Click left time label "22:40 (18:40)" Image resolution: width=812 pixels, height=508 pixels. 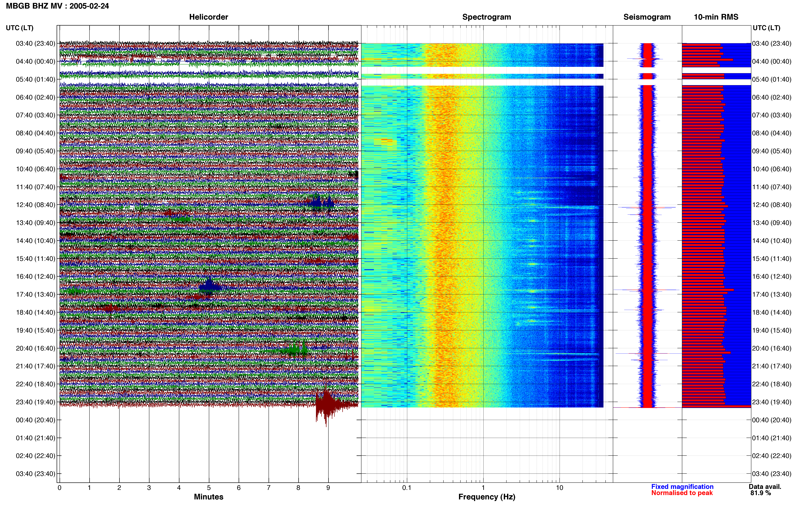[x=36, y=384]
